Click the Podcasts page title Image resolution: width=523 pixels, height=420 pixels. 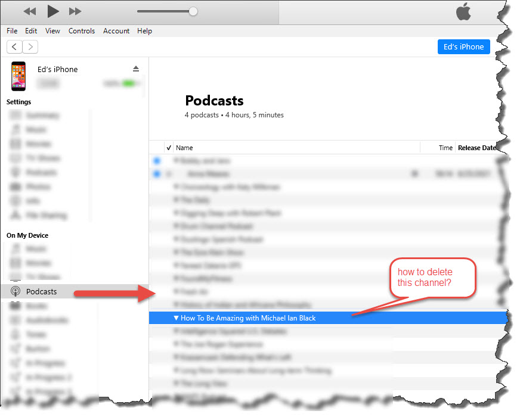point(214,100)
